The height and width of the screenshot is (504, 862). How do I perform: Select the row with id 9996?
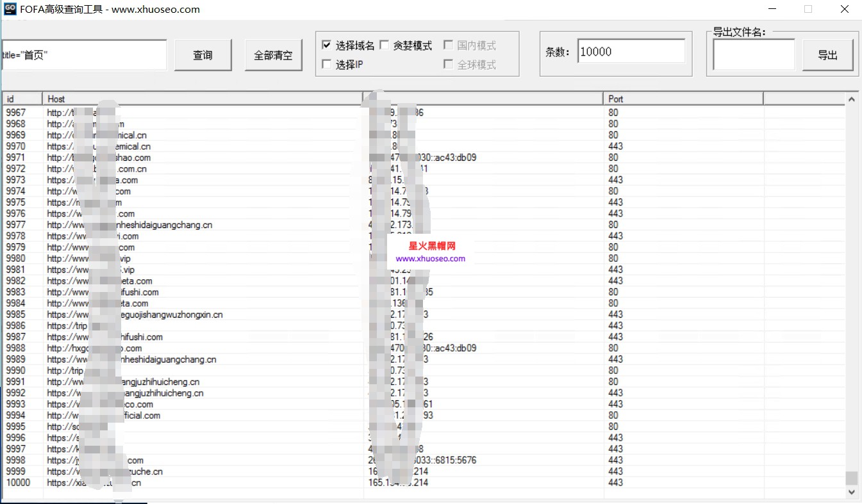[x=423, y=438]
